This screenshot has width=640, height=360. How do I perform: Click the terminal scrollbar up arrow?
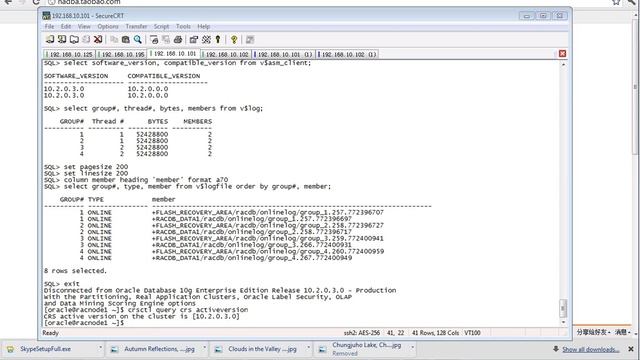pyautogui.click(x=563, y=64)
